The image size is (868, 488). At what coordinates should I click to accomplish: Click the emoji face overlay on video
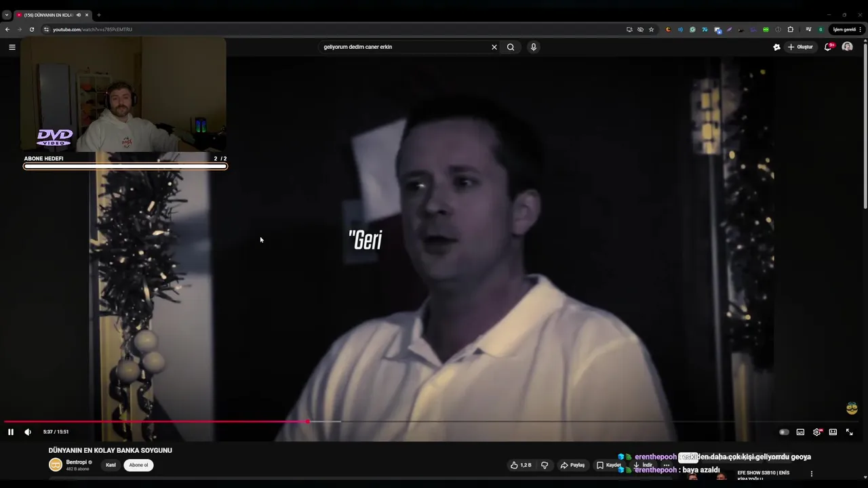(x=852, y=408)
